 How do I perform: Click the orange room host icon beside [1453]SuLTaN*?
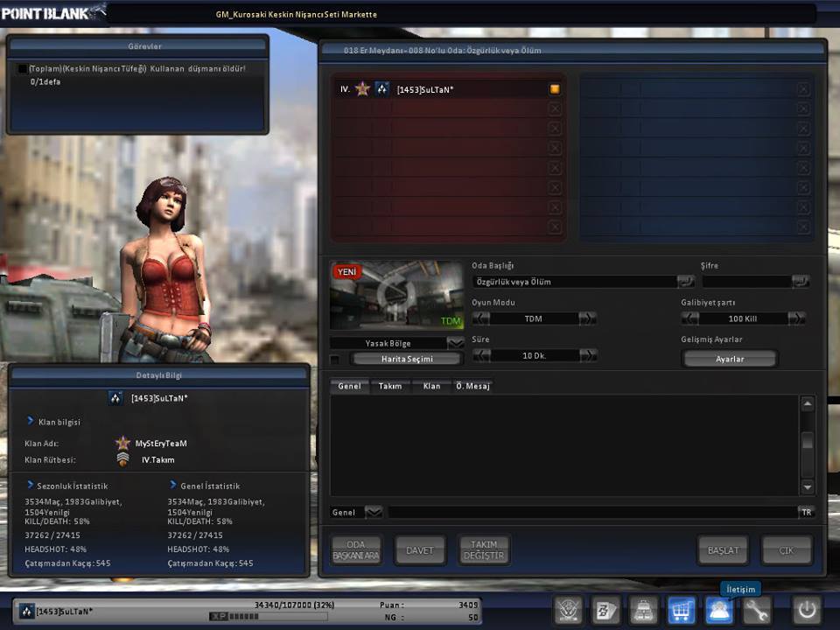555,89
